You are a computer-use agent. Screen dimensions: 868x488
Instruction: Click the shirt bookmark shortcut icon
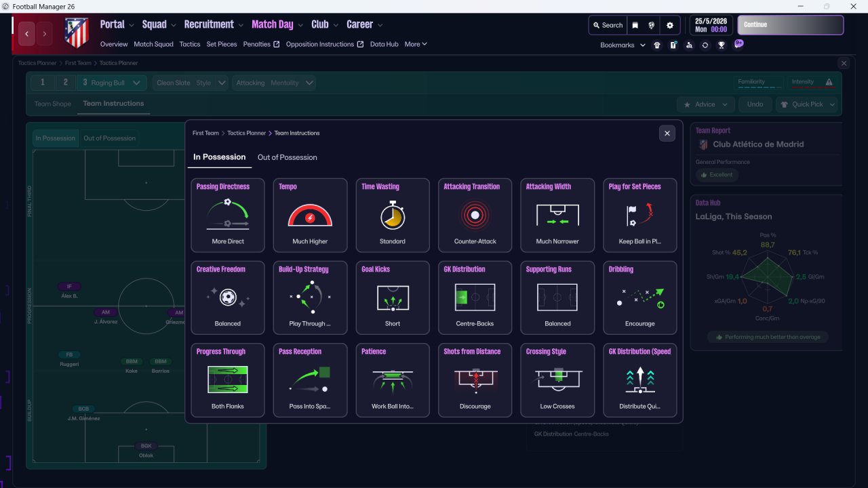[656, 45]
